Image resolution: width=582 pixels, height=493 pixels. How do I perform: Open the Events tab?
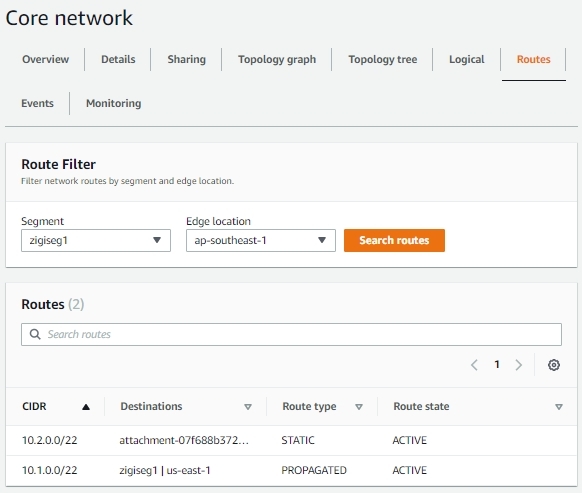(37, 103)
